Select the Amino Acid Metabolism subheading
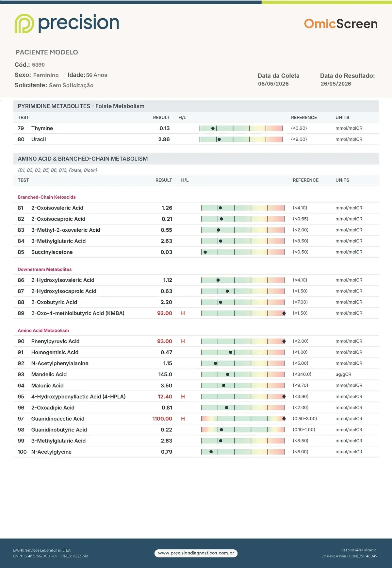 [43, 330]
